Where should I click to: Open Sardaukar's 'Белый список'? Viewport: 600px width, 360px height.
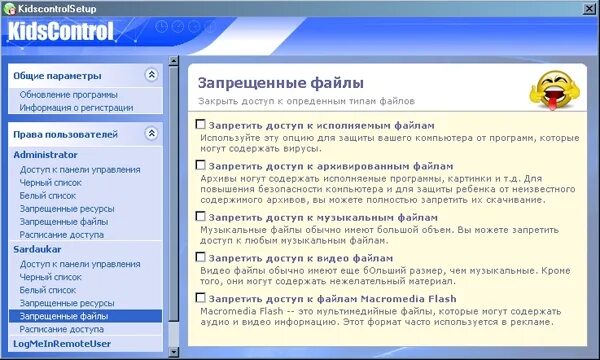click(48, 290)
